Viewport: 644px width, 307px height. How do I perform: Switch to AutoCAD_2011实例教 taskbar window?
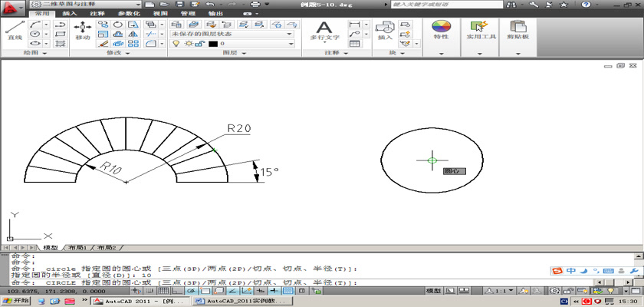pyautogui.click(x=243, y=302)
